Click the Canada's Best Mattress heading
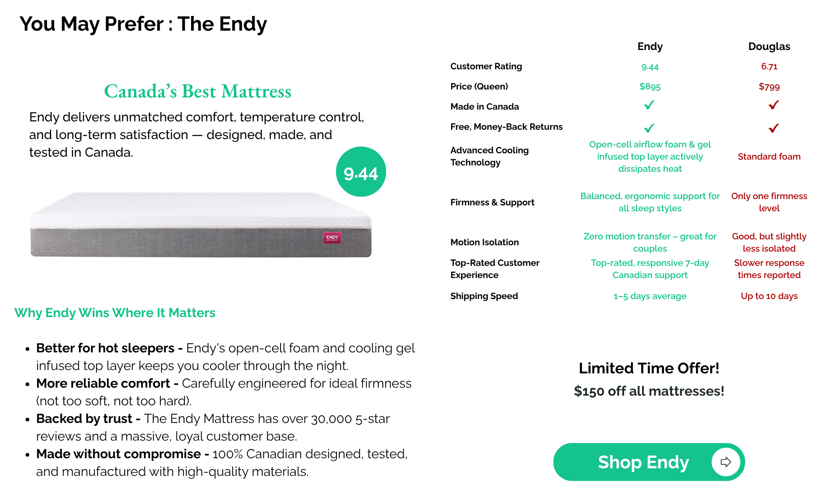The height and width of the screenshot is (504, 840). point(198,91)
